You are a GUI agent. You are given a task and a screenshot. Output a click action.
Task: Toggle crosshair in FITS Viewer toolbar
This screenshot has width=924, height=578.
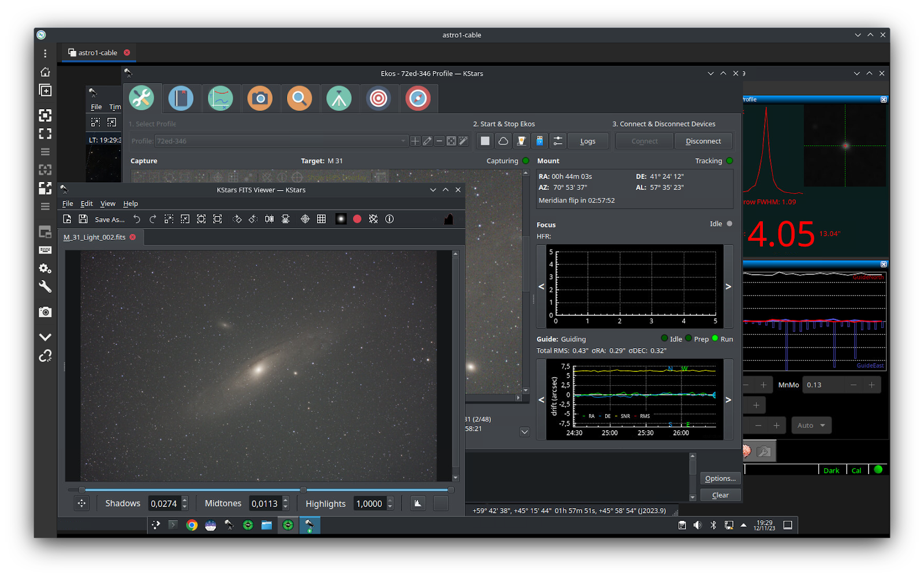pos(305,219)
